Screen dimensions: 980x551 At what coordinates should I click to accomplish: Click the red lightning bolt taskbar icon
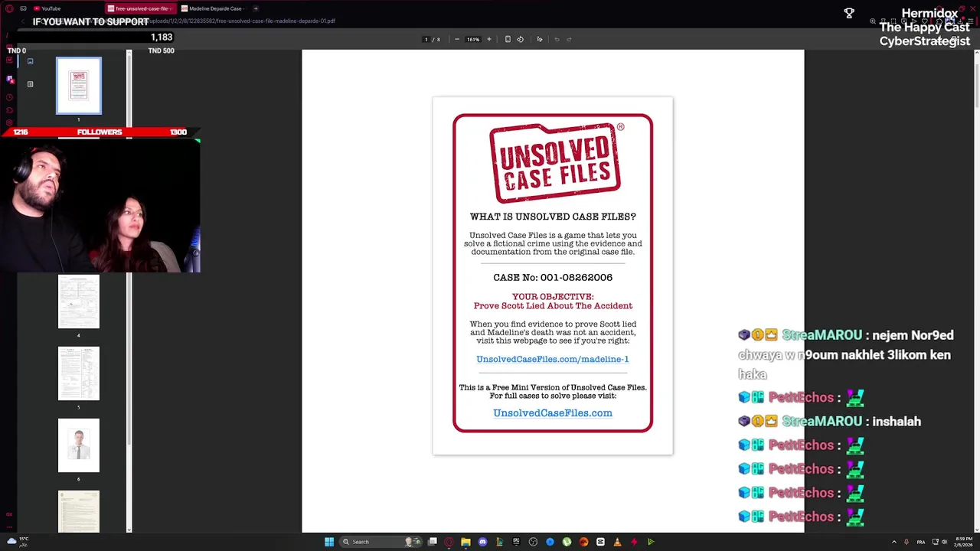[x=634, y=542]
